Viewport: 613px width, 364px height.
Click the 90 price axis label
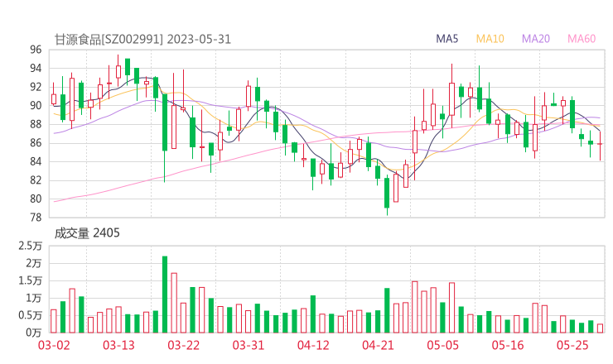click(x=36, y=105)
